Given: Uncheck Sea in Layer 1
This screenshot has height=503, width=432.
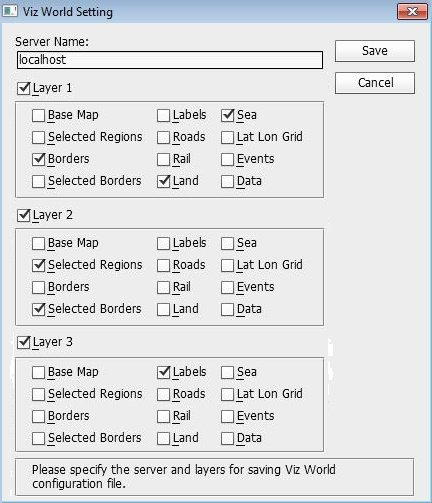Looking at the screenshot, I should tap(227, 116).
